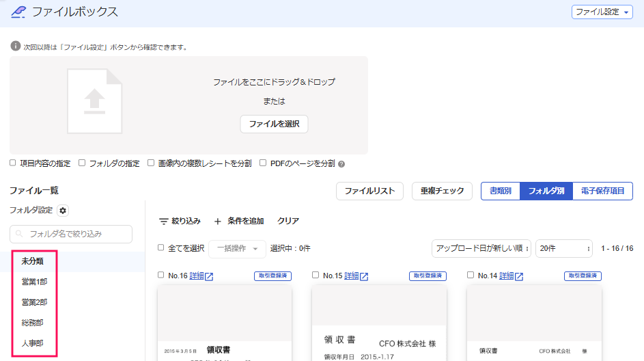Switch to the 書類別 tab

(x=501, y=191)
